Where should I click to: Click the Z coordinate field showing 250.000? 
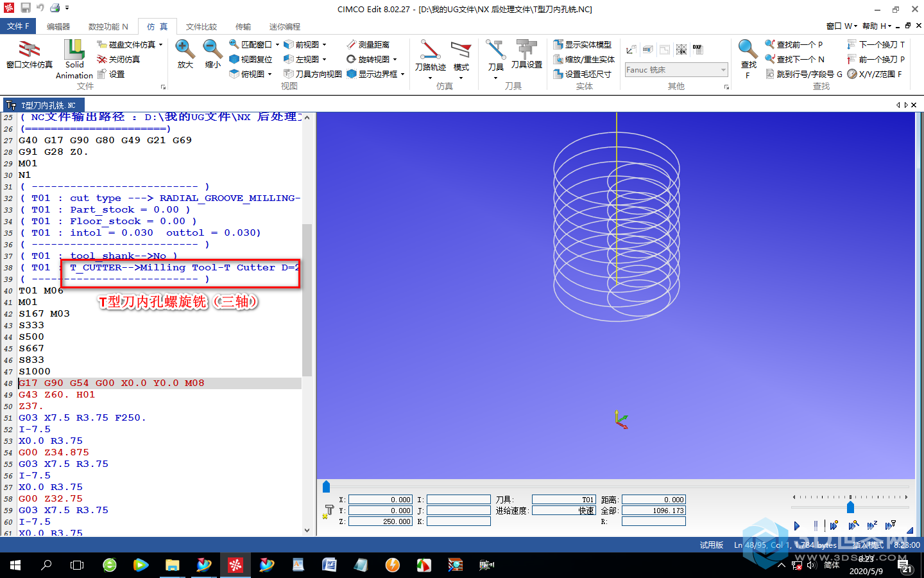[x=380, y=521]
